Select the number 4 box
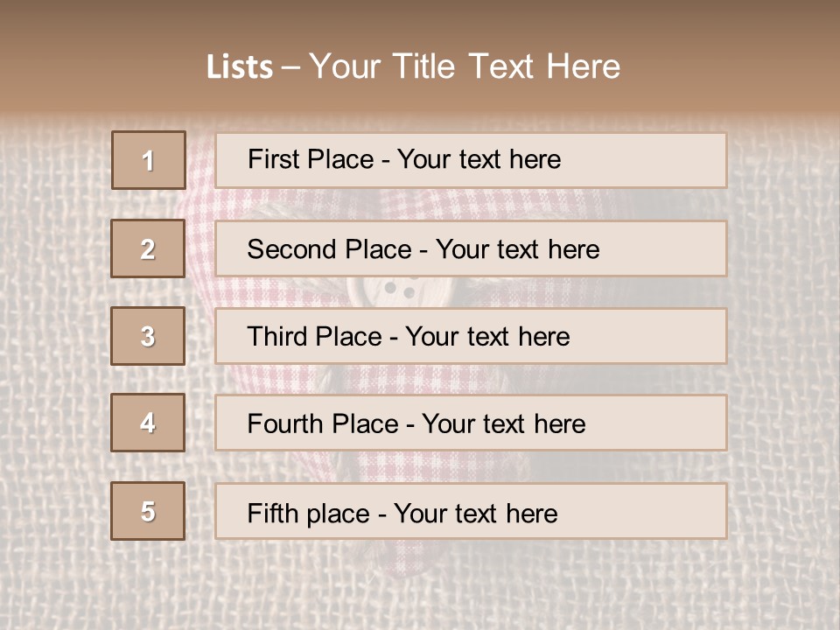 click(x=148, y=423)
